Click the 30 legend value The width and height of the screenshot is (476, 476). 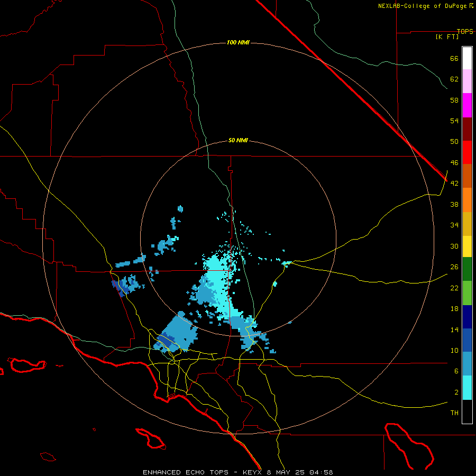pos(454,246)
